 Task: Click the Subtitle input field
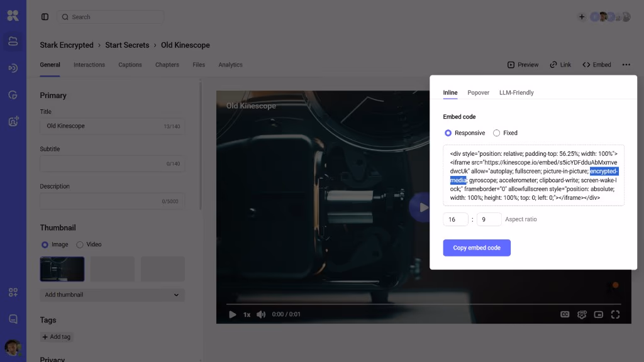click(112, 164)
